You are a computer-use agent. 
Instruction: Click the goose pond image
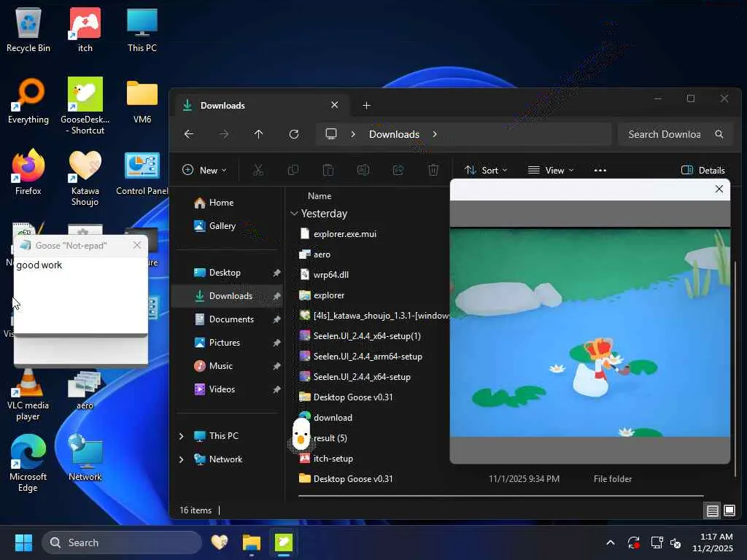[589, 332]
